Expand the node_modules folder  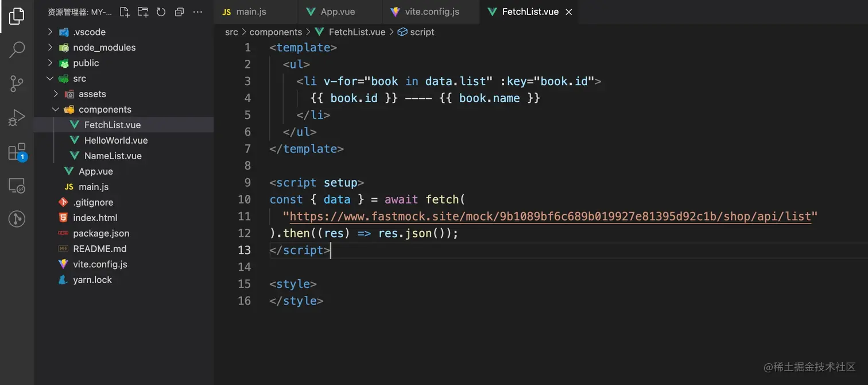point(124,47)
